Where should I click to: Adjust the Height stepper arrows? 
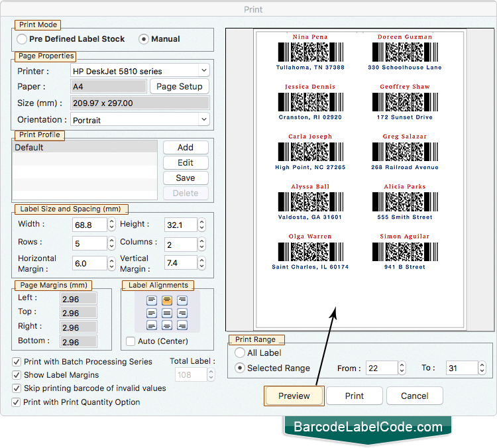click(202, 225)
